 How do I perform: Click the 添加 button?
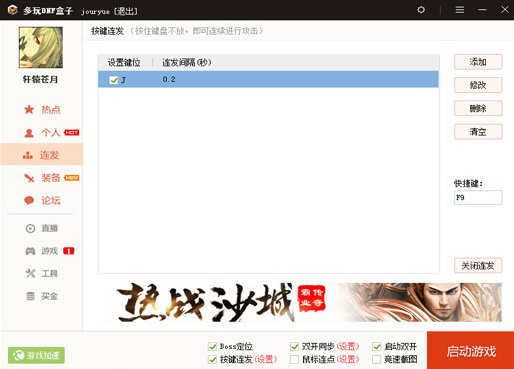(478, 62)
